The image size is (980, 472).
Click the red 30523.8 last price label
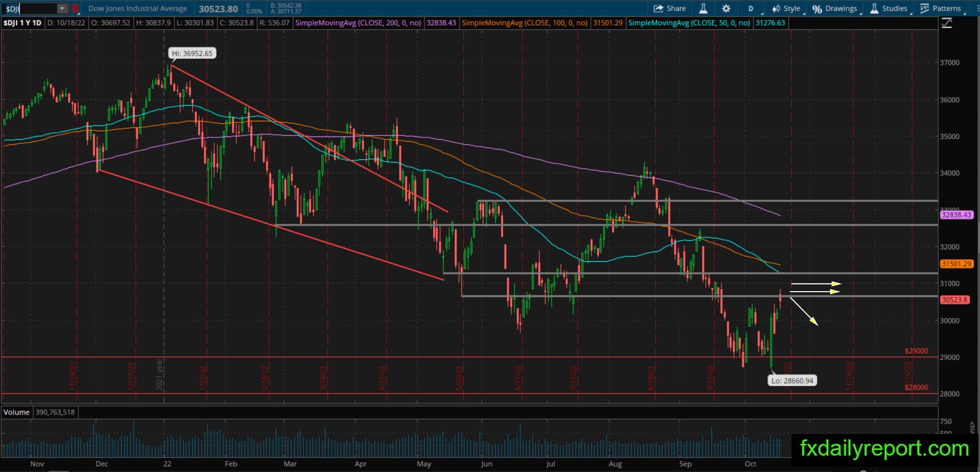(955, 300)
